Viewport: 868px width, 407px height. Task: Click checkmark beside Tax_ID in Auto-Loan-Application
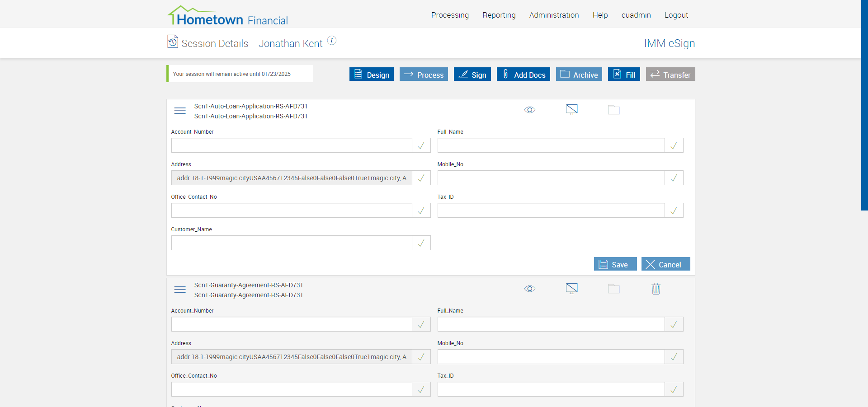(674, 211)
